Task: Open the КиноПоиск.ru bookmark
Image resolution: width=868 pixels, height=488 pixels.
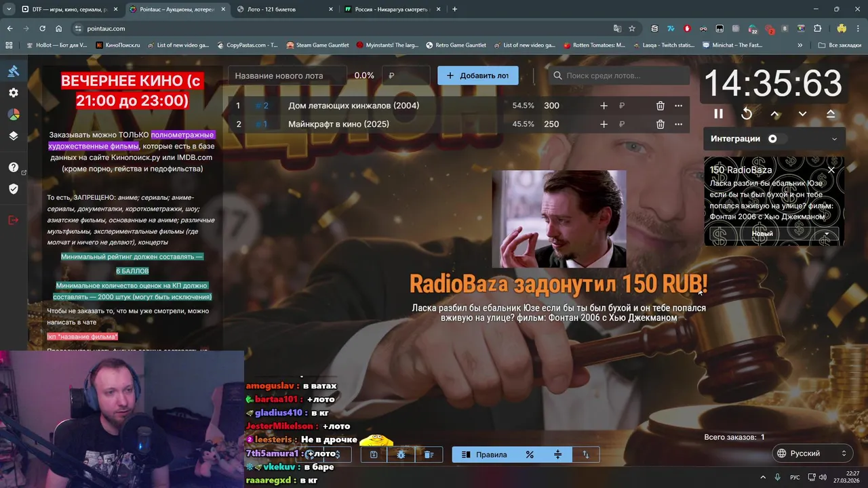Action: (118, 45)
